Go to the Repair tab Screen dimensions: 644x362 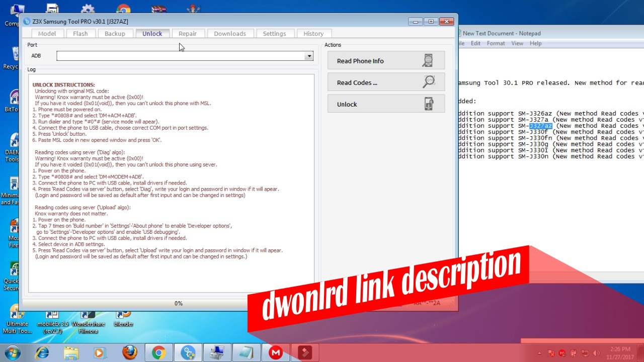(188, 34)
